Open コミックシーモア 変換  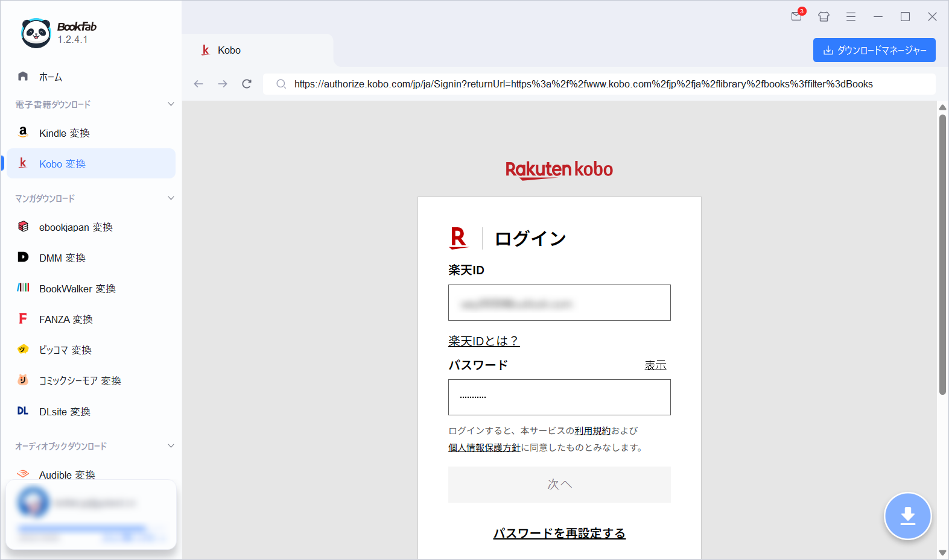click(x=90, y=381)
